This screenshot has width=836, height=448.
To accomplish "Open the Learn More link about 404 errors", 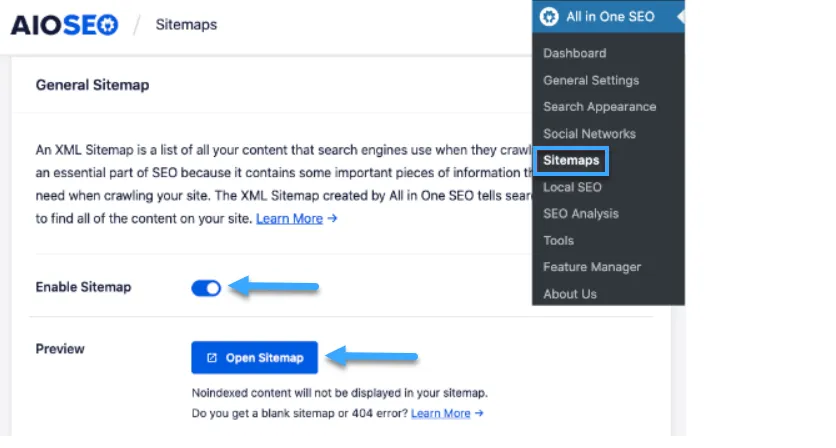I will click(440, 413).
